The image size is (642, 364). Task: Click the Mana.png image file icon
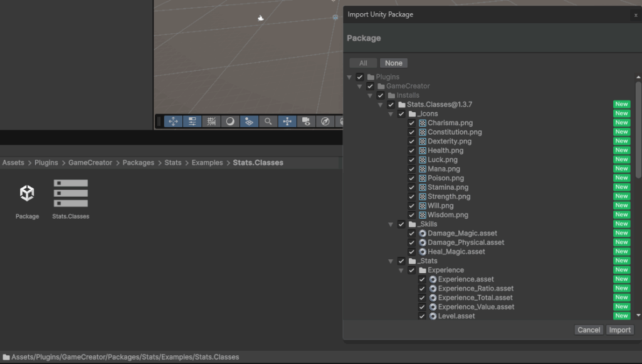[x=423, y=169]
